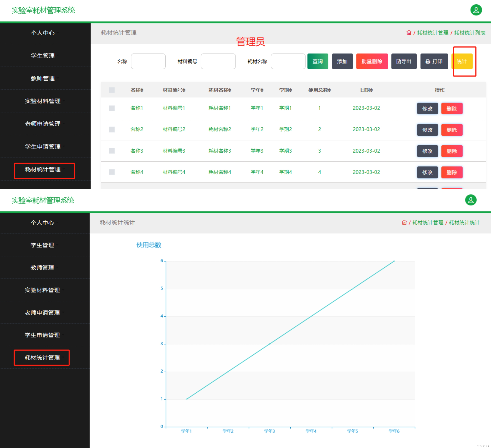Click the 材料编号 search input field
The width and height of the screenshot is (491, 448).
[218, 61]
